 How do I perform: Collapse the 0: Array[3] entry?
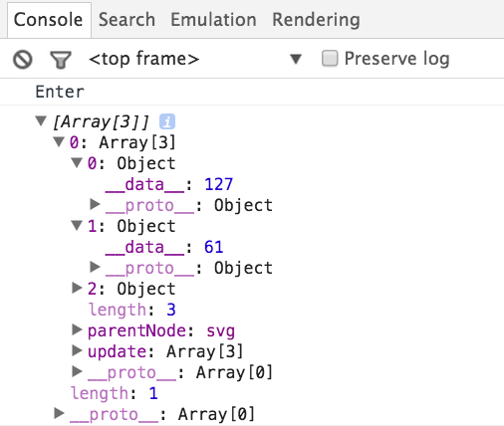tap(59, 142)
